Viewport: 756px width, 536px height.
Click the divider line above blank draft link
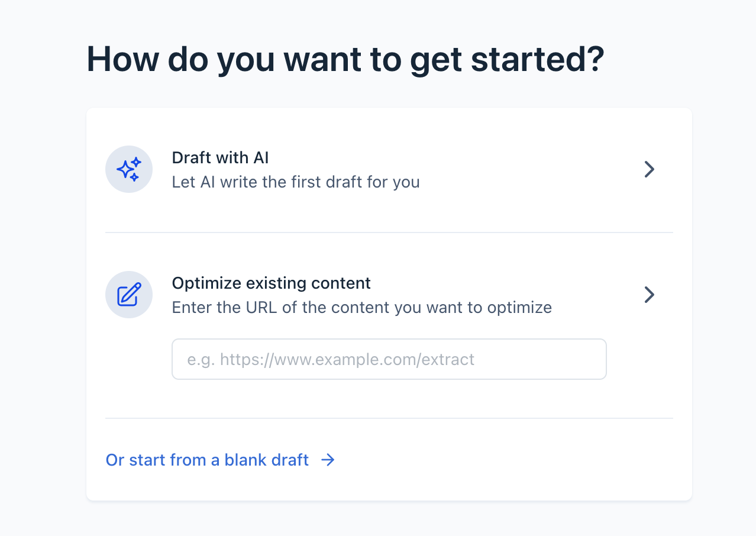tap(389, 418)
